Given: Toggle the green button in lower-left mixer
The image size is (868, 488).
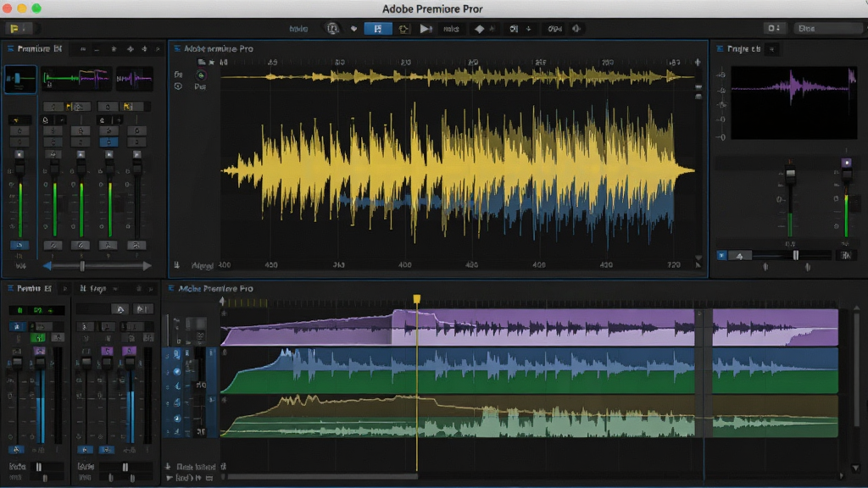Looking at the screenshot, I should pyautogui.click(x=37, y=337).
